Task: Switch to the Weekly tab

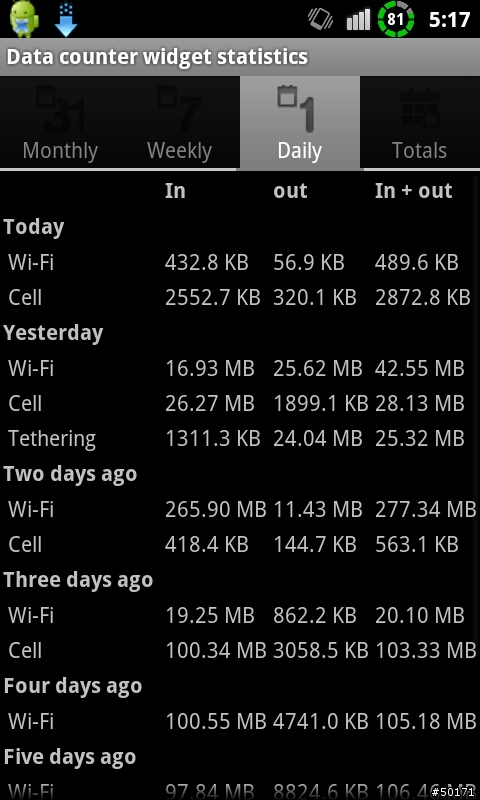Action: (180, 123)
